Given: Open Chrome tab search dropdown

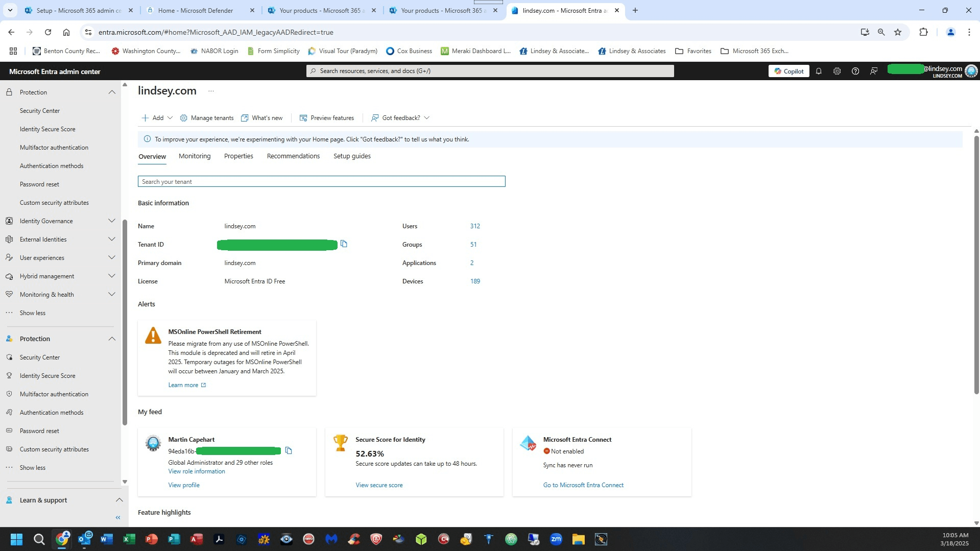Looking at the screenshot, I should coord(10,10).
